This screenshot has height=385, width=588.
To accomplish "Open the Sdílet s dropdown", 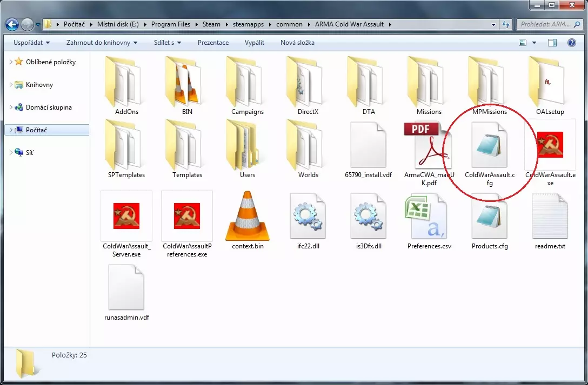I will coord(168,43).
